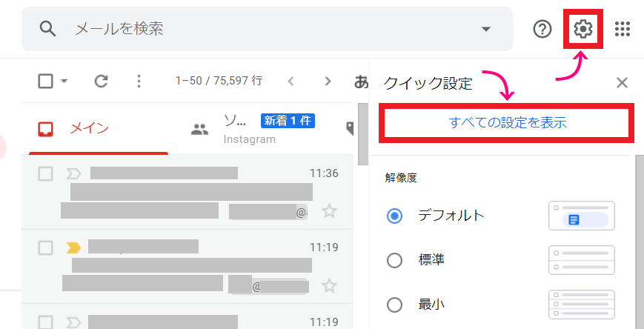Open the Google apps grid

pyautogui.click(x=623, y=29)
